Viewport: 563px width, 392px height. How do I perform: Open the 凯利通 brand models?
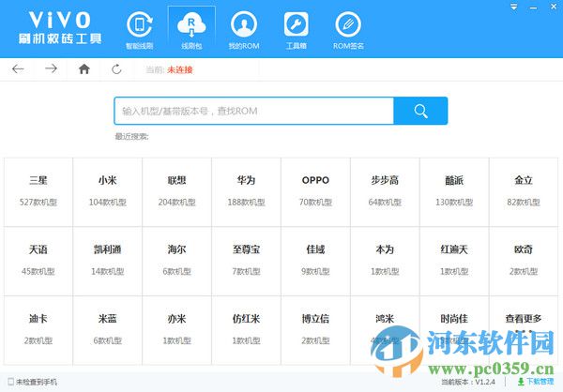pos(107,262)
